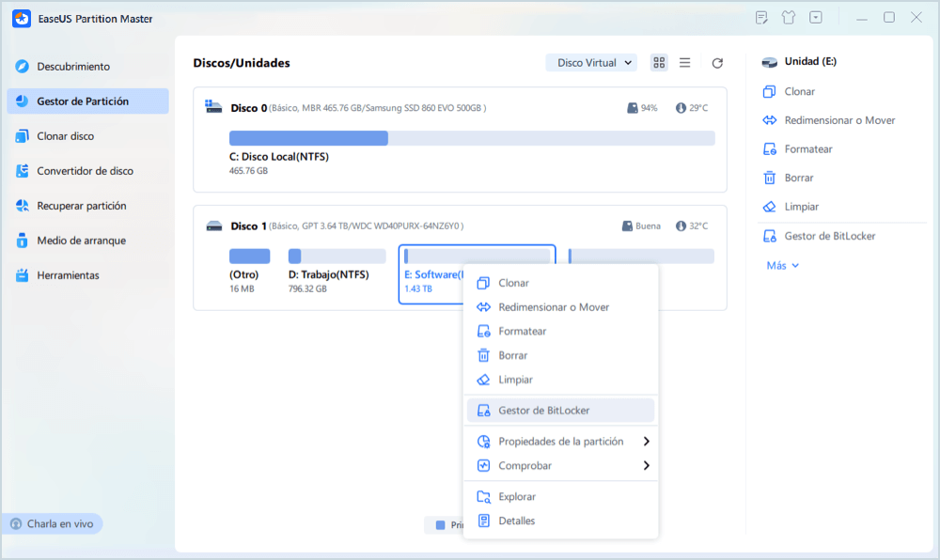940x560 pixels.
Task: Expand the Comprobar submenu
Action: 560,465
